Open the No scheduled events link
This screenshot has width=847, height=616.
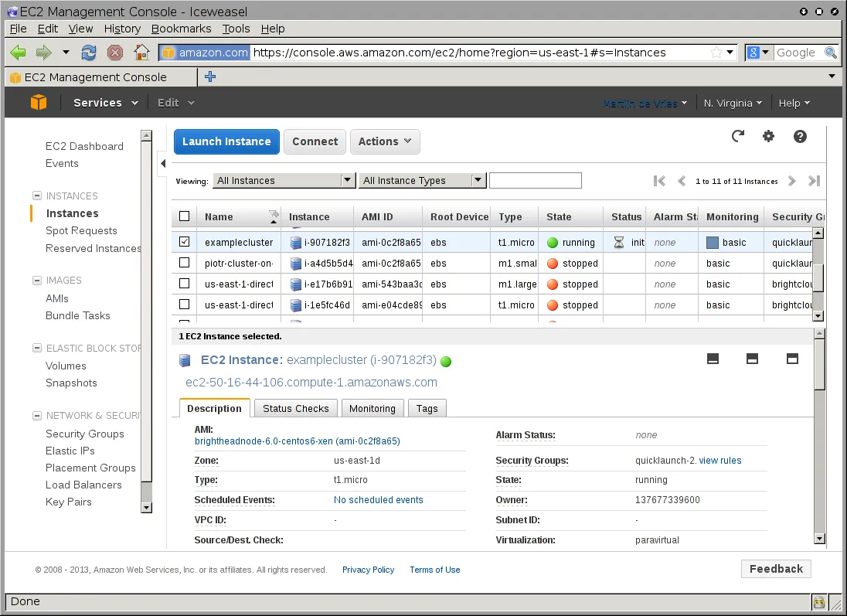click(x=378, y=500)
